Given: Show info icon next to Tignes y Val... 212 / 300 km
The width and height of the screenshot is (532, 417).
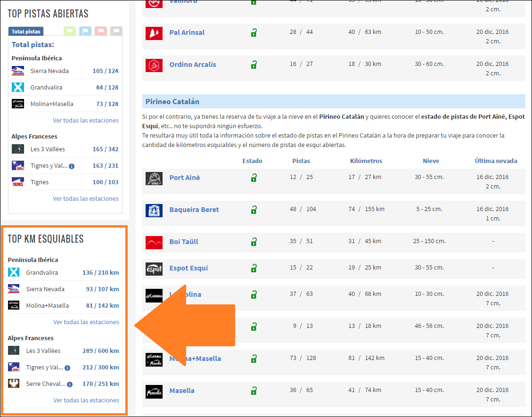Looking at the screenshot, I should coord(67,368).
